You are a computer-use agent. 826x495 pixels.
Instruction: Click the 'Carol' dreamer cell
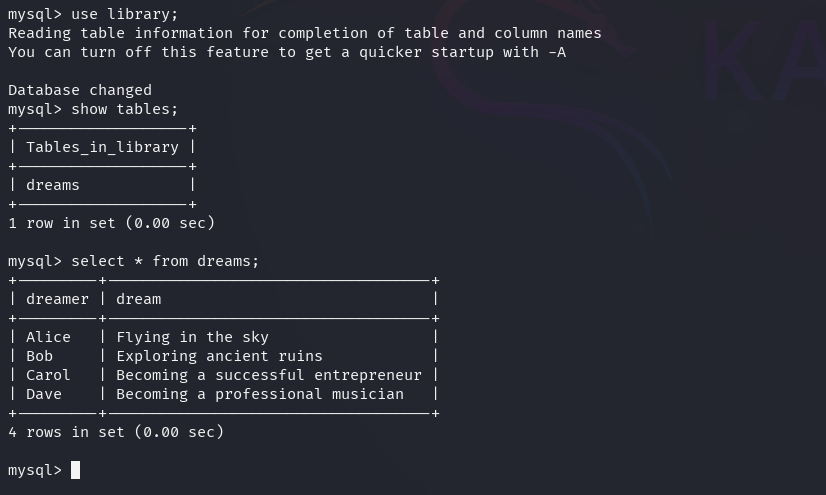point(48,375)
